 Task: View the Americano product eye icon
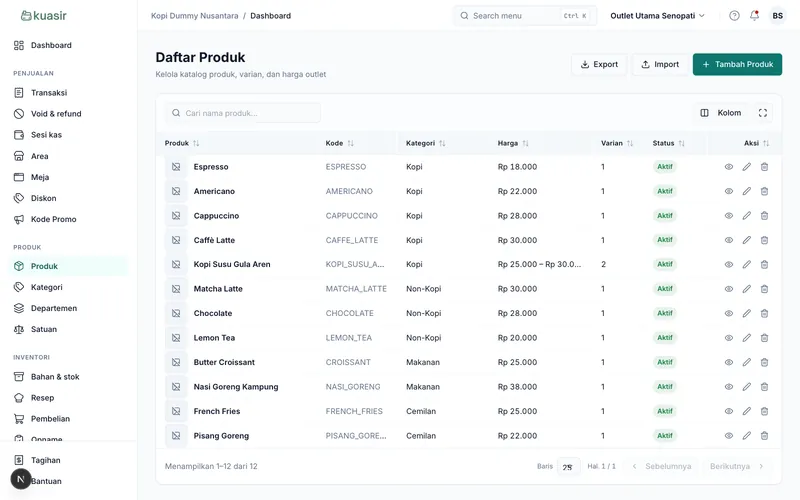pos(729,191)
